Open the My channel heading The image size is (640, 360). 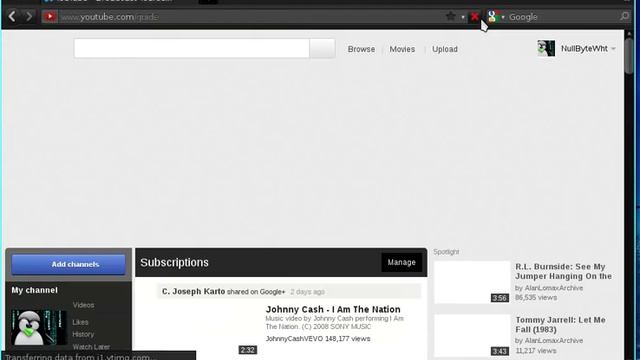(35, 290)
